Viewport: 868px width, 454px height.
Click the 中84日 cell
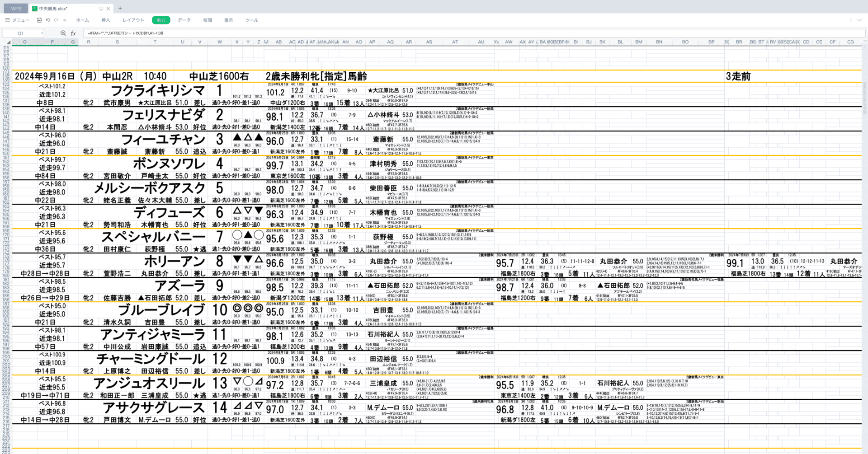tap(45, 176)
